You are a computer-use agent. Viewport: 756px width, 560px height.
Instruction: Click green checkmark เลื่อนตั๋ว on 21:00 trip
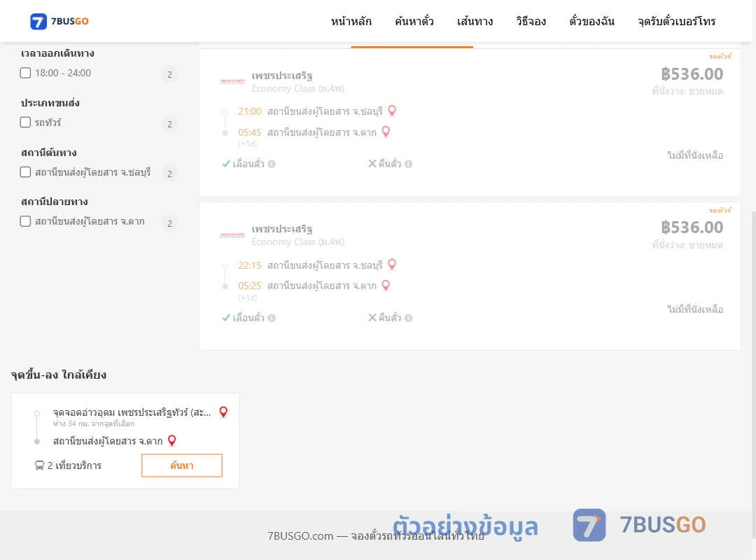[x=225, y=164]
